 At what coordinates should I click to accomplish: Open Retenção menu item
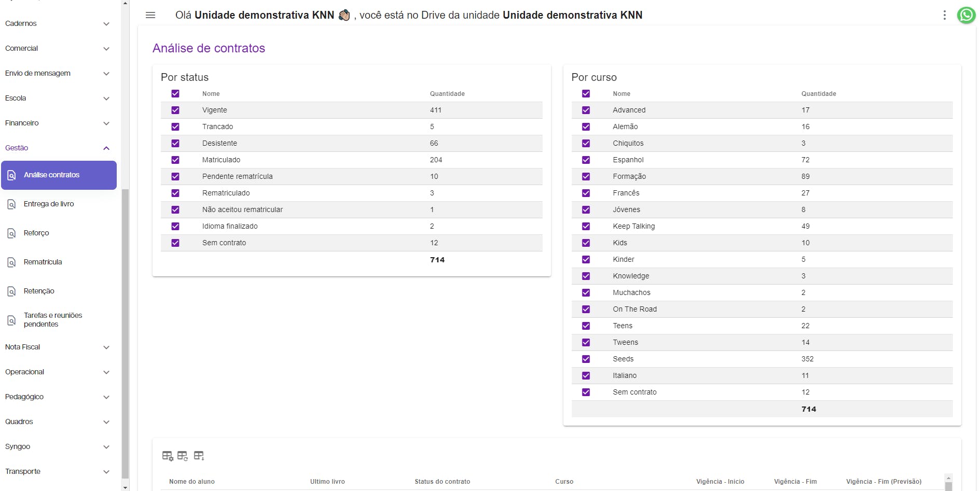pyautogui.click(x=59, y=291)
